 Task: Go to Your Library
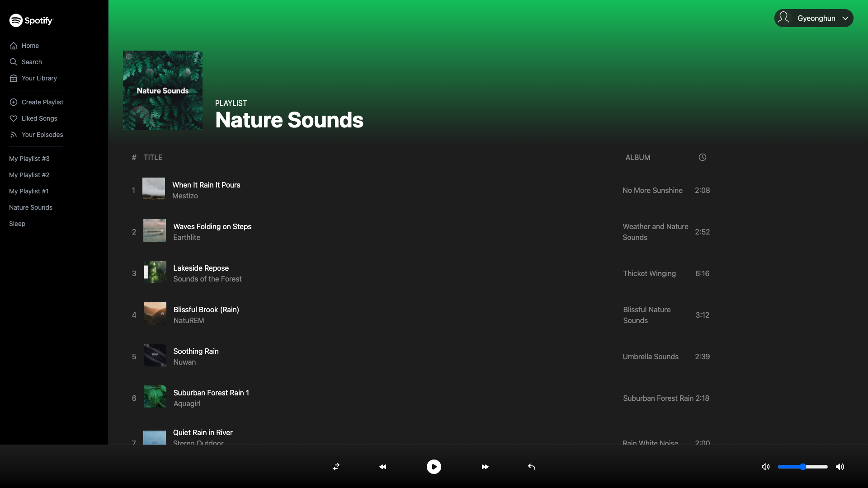click(33, 78)
